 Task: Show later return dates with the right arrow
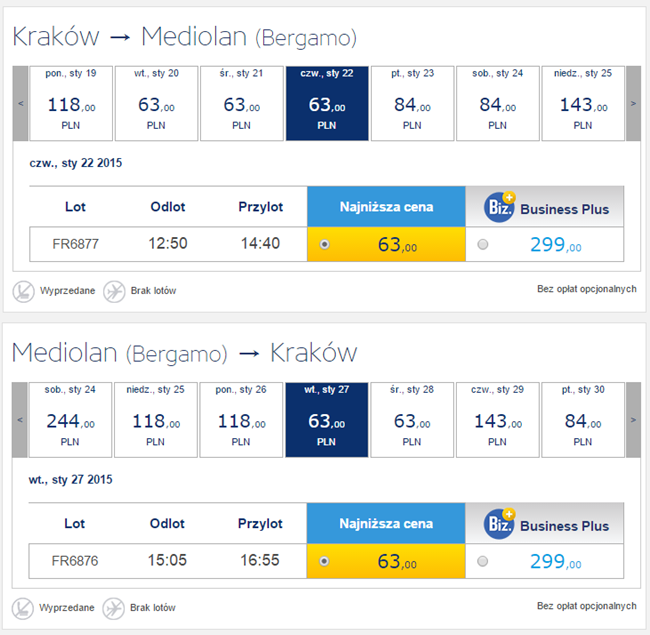click(632, 420)
